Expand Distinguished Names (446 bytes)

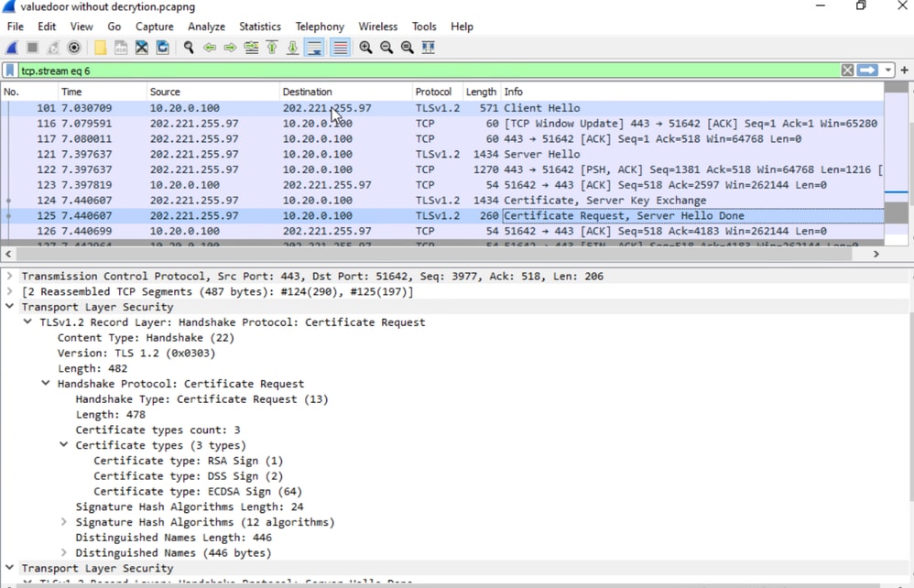tap(63, 553)
